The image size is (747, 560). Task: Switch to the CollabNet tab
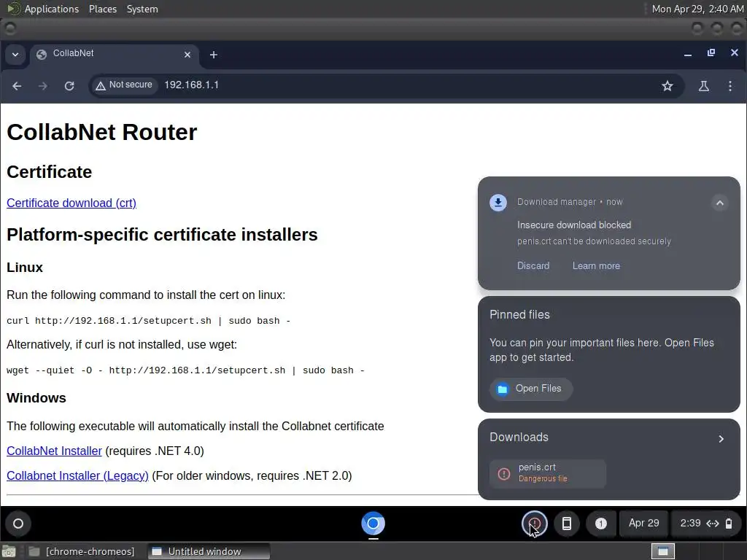tap(115, 54)
